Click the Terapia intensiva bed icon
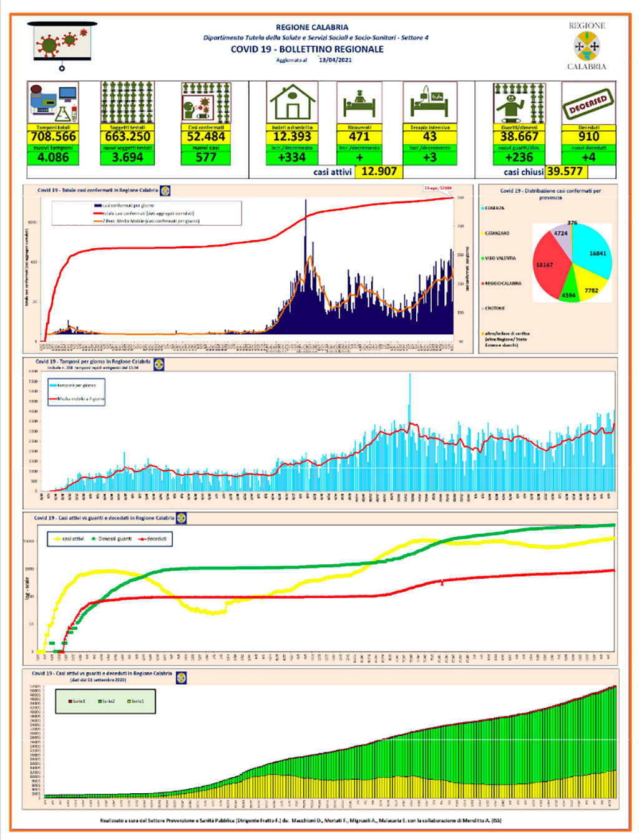Viewport: 639px width, 840px height. click(430, 103)
